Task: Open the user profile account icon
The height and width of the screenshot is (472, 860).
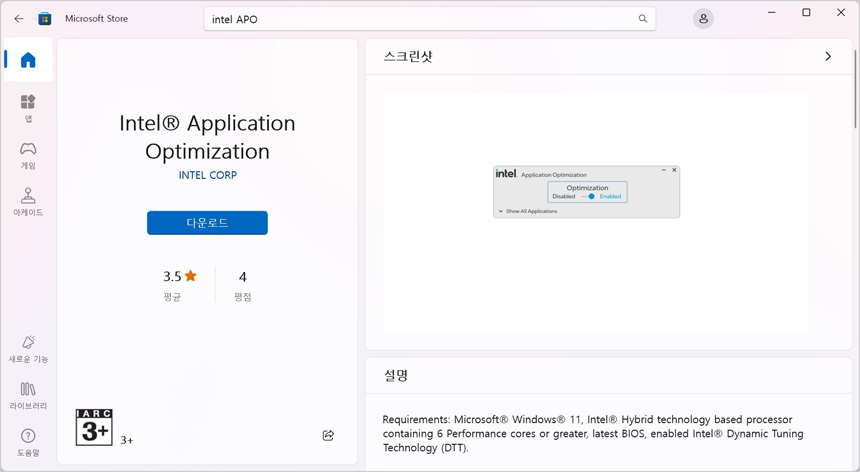Action: click(x=703, y=19)
